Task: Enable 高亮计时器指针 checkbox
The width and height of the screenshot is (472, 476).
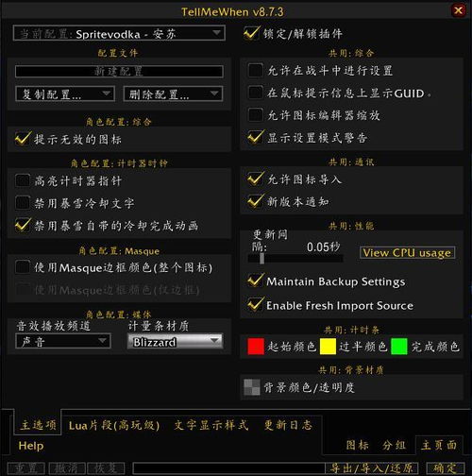Action: [23, 180]
